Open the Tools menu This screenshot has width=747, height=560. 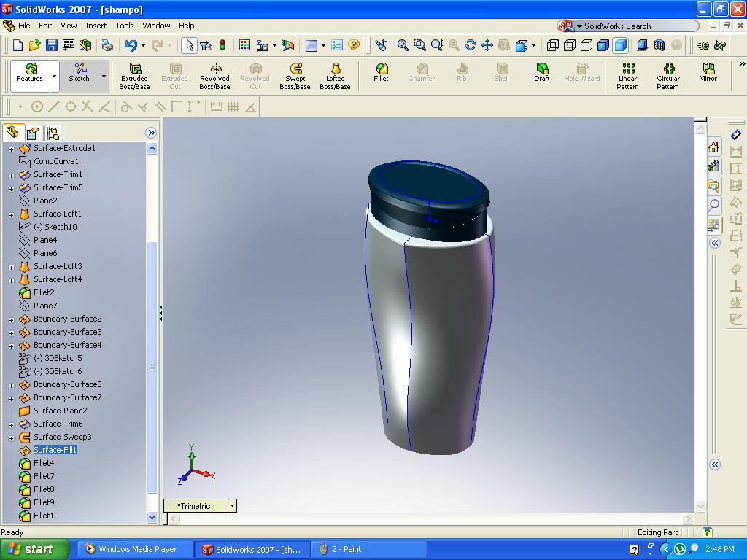point(125,26)
